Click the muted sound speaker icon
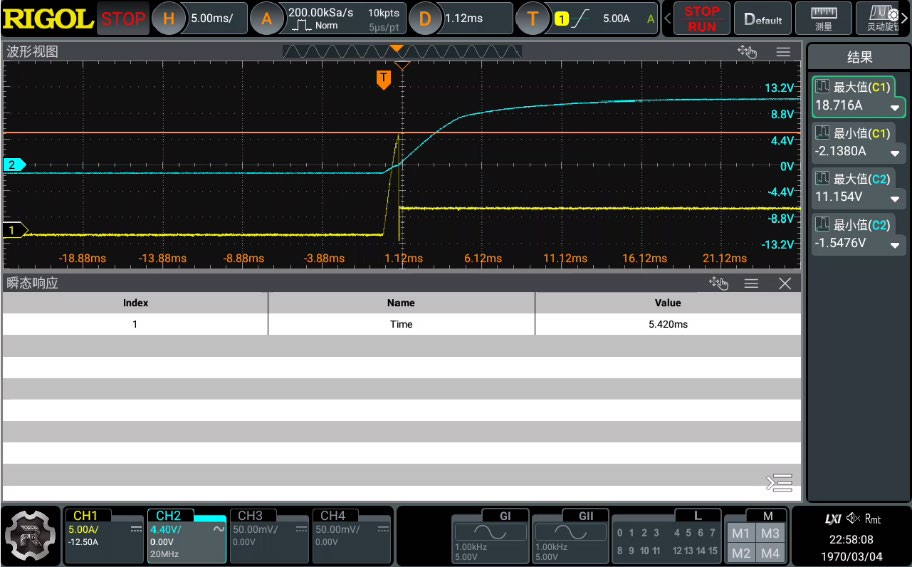The width and height of the screenshot is (912, 567). pos(853,518)
